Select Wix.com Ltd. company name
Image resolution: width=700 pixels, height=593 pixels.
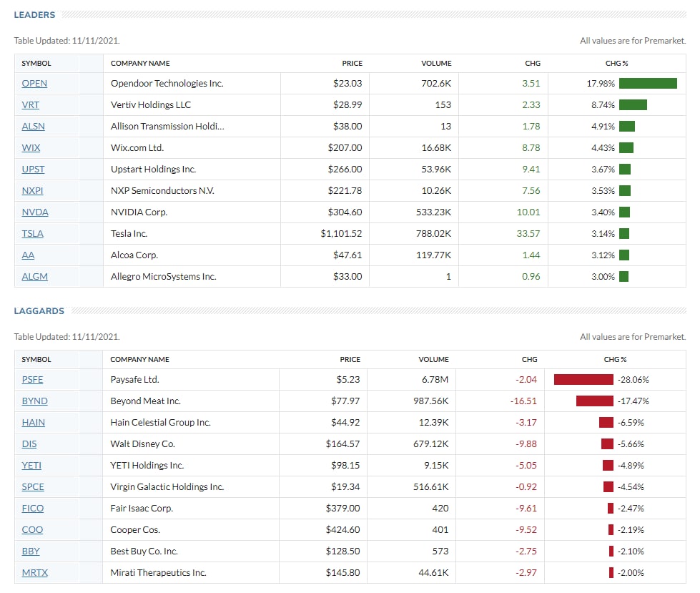pos(137,148)
